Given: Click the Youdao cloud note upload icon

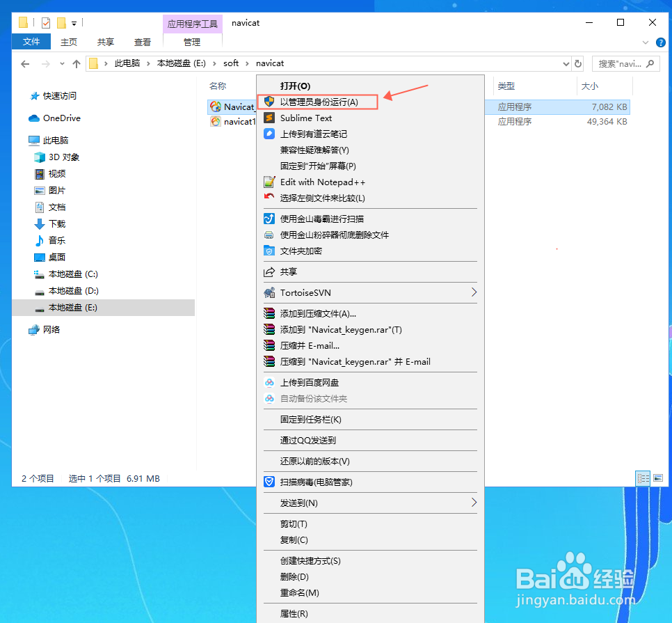Looking at the screenshot, I should pos(269,134).
